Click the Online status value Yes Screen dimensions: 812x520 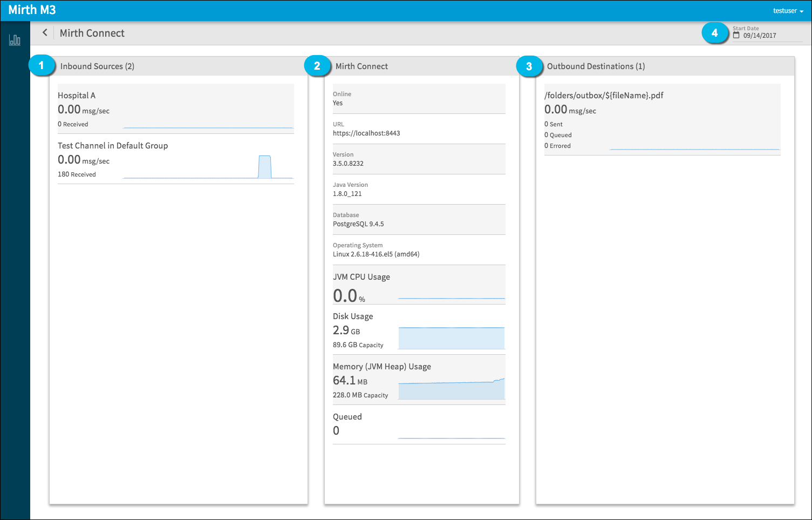pyautogui.click(x=338, y=103)
